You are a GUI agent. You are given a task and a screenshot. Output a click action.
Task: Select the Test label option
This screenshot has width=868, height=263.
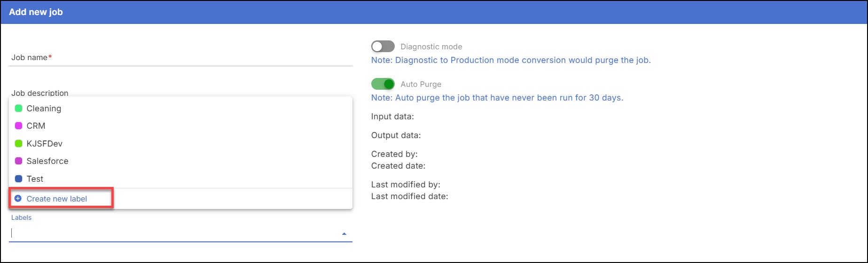tap(180, 179)
